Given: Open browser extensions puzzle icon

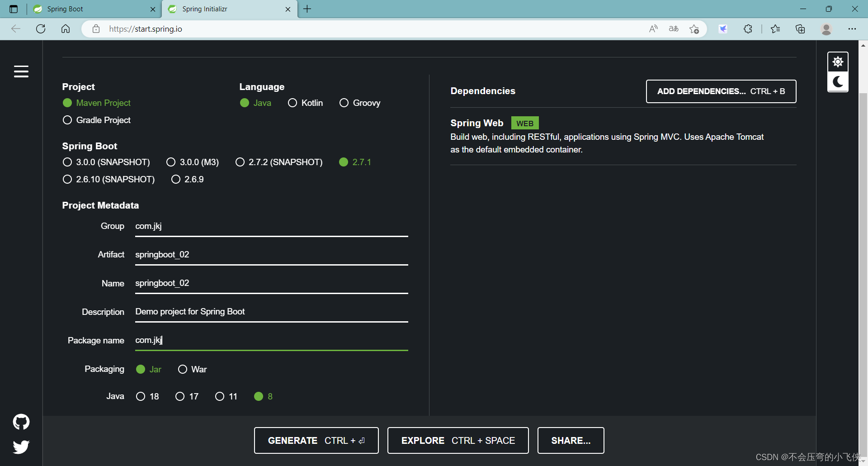Looking at the screenshot, I should 748,29.
